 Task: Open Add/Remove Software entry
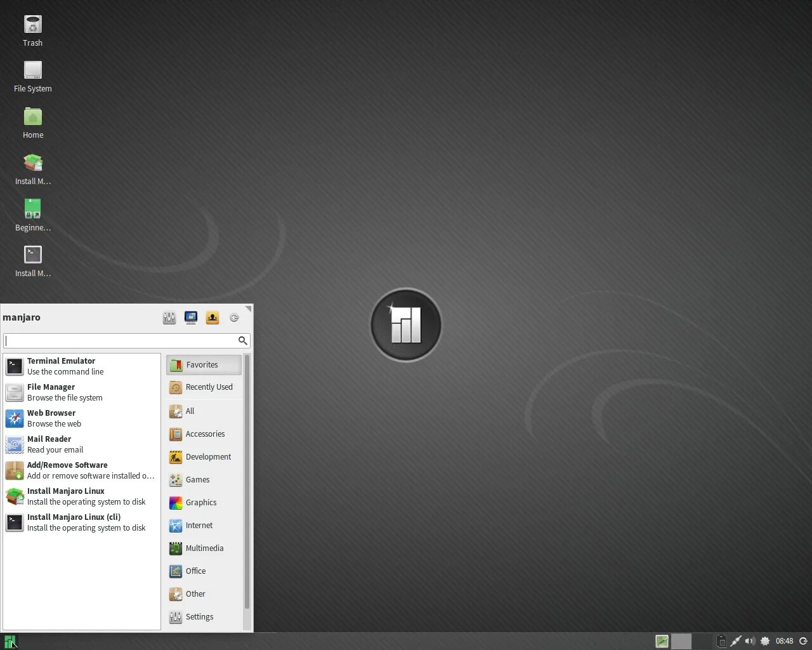(81, 470)
